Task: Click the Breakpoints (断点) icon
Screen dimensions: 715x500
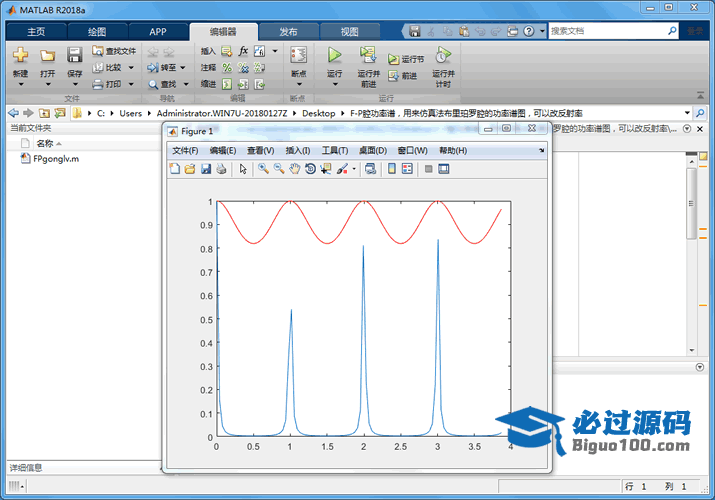Action: coord(298,56)
